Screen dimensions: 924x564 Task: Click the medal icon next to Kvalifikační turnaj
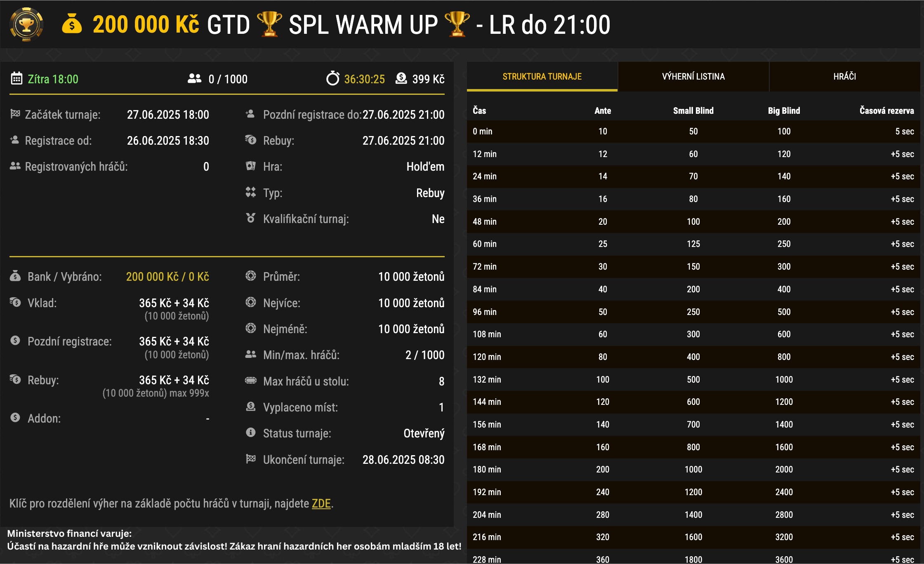tap(250, 219)
